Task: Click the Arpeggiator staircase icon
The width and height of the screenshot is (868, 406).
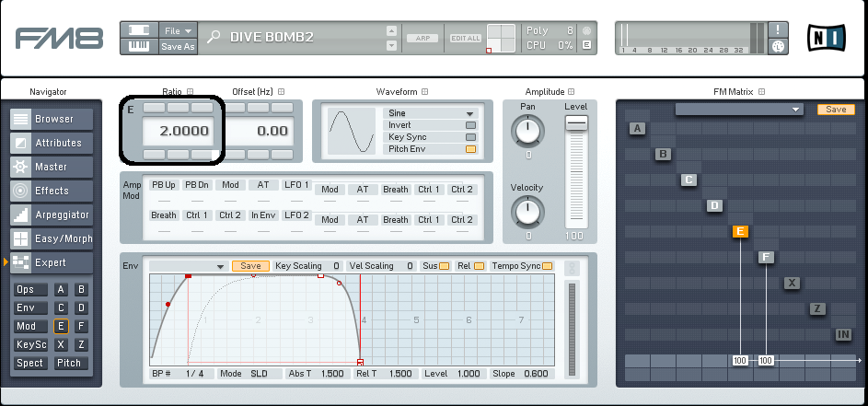Action: (x=20, y=215)
